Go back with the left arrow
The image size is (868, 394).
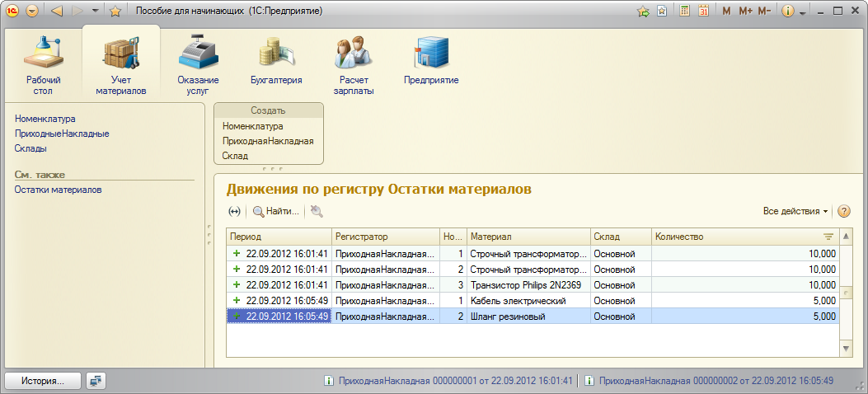coord(59,11)
